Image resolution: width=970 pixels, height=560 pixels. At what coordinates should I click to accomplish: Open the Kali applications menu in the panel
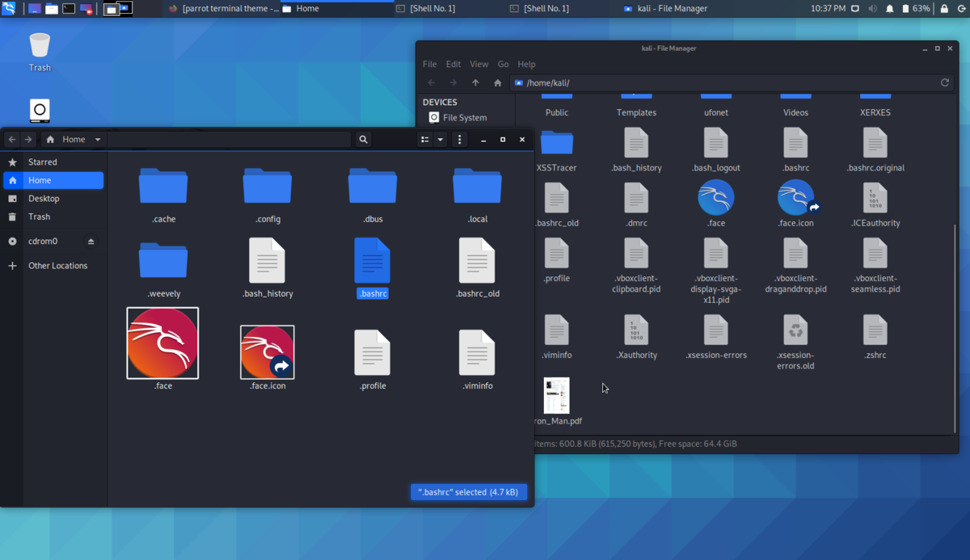(10, 9)
